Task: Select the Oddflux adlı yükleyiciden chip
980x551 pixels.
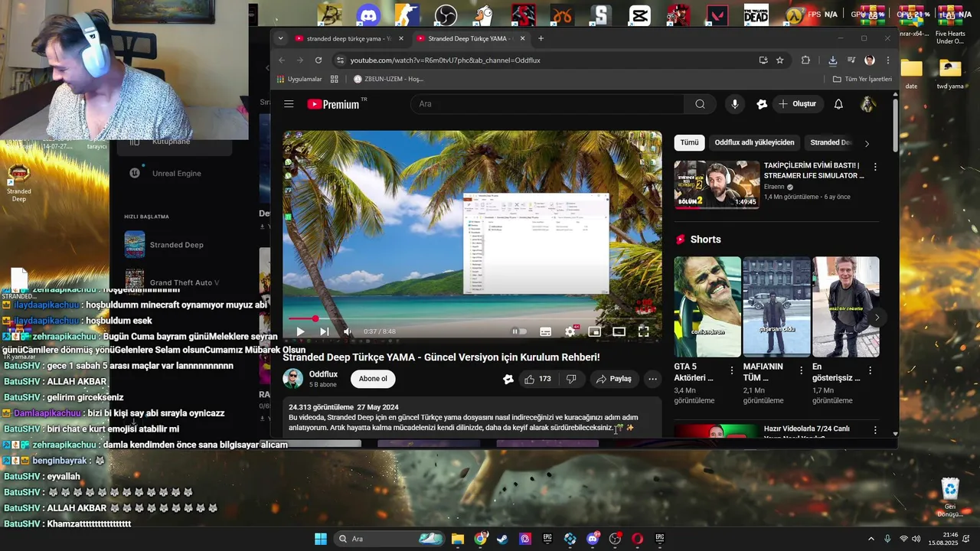Action: click(754, 142)
